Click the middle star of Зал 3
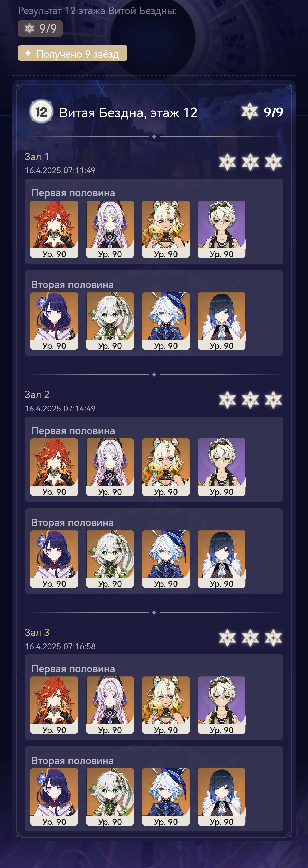 (x=250, y=638)
